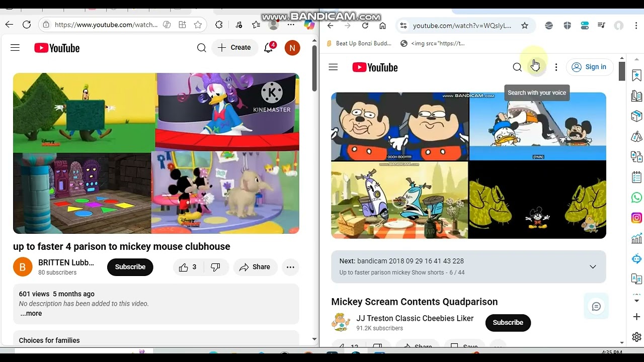This screenshot has width=644, height=362.
Task: Click the Mickey Scream quadparison video player
Action: tap(468, 165)
